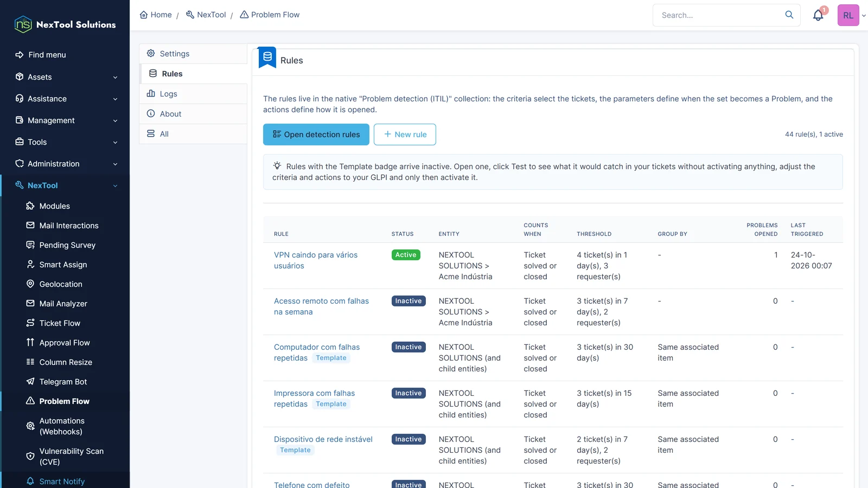Click the Pending Survey icon

[x=30, y=245]
